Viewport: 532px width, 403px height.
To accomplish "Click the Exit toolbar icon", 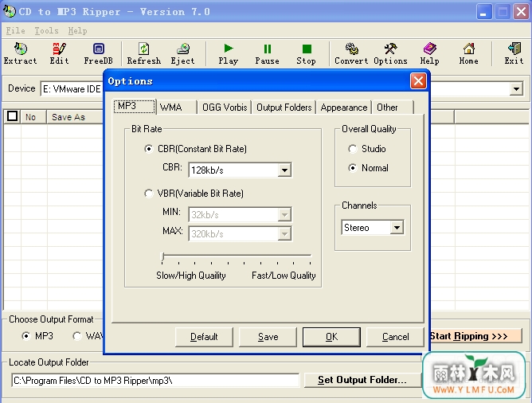I will 514,53.
